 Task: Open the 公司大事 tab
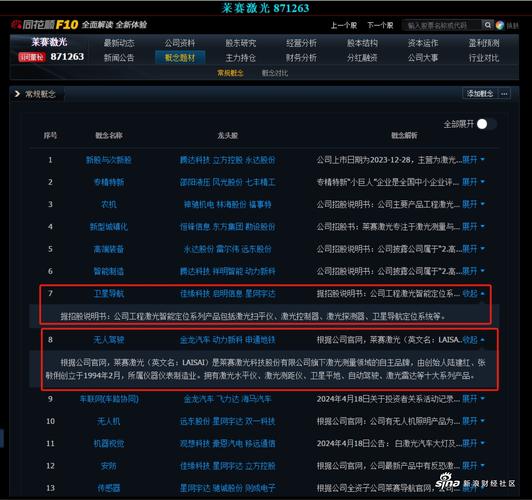tap(423, 58)
